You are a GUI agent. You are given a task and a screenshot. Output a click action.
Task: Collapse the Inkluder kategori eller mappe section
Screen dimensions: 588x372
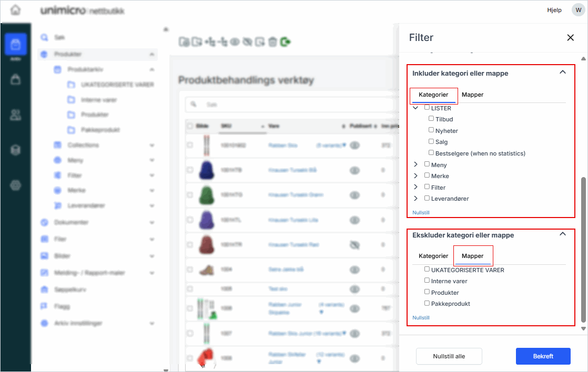point(562,73)
